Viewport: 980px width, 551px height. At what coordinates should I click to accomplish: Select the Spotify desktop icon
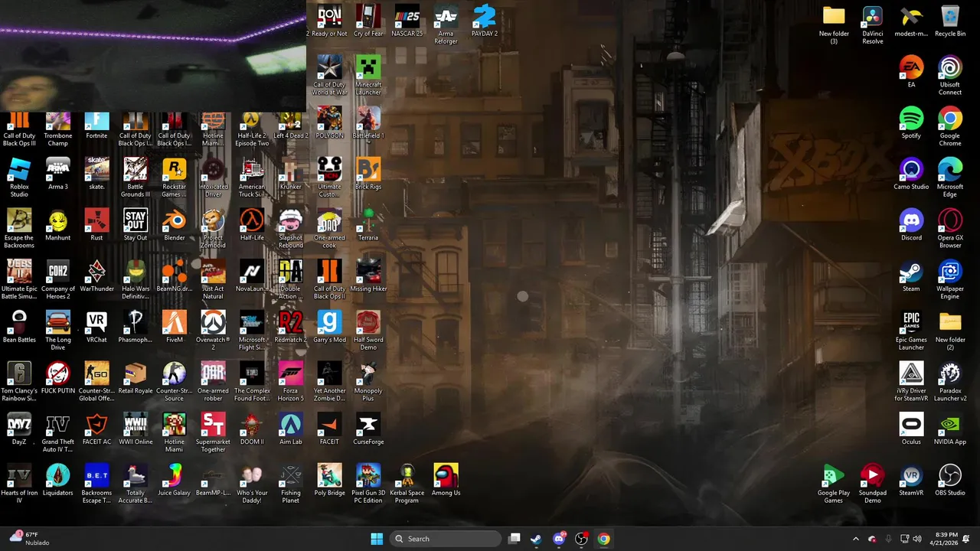911,123
